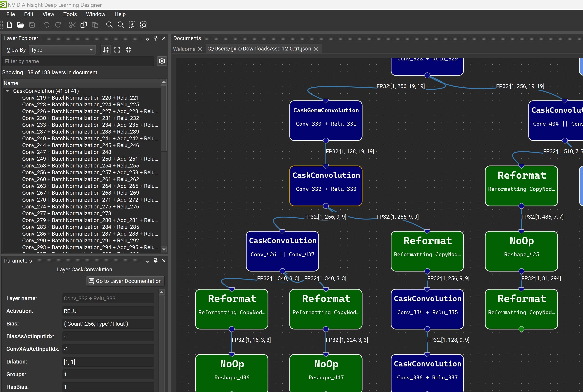
Task: Click the Filter by name input field
Action: (78, 61)
